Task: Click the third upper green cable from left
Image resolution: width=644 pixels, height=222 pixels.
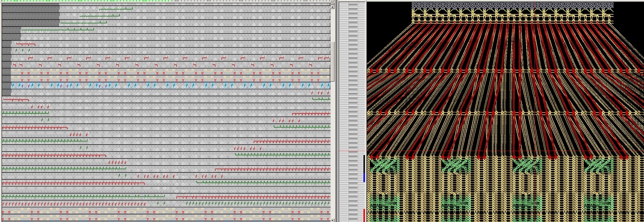Action: pyautogui.click(x=527, y=166)
